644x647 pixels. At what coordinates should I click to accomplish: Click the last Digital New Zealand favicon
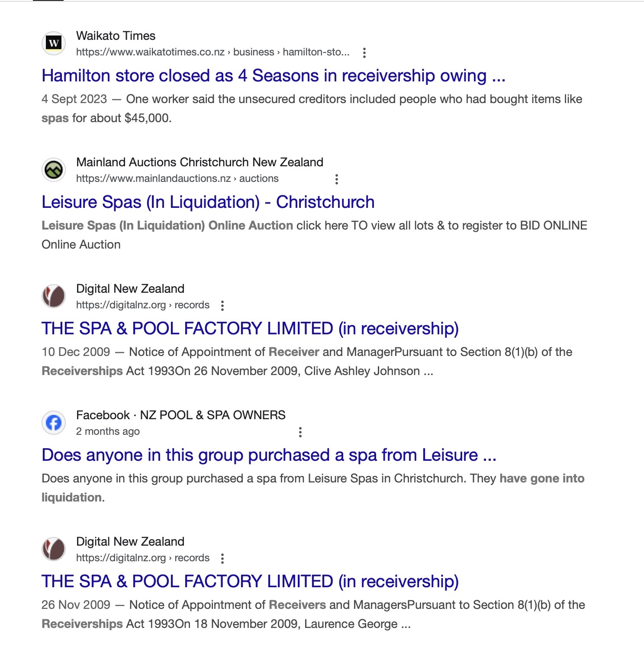click(x=54, y=549)
